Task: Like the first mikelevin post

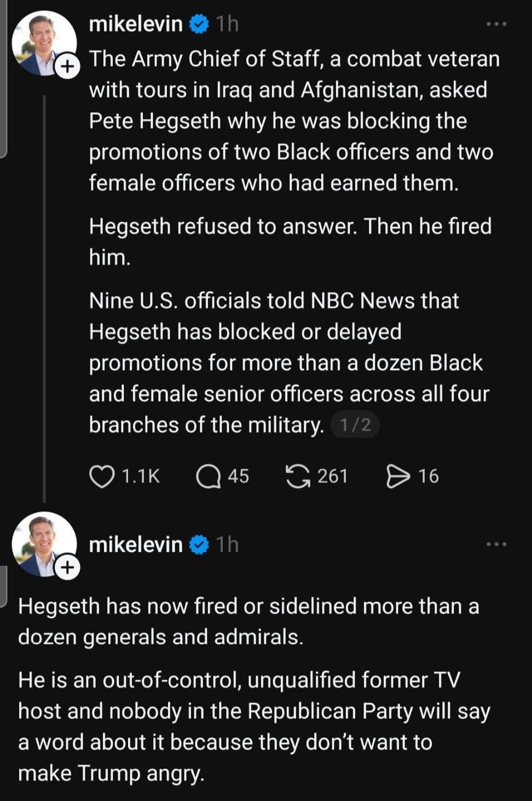Action: point(102,476)
